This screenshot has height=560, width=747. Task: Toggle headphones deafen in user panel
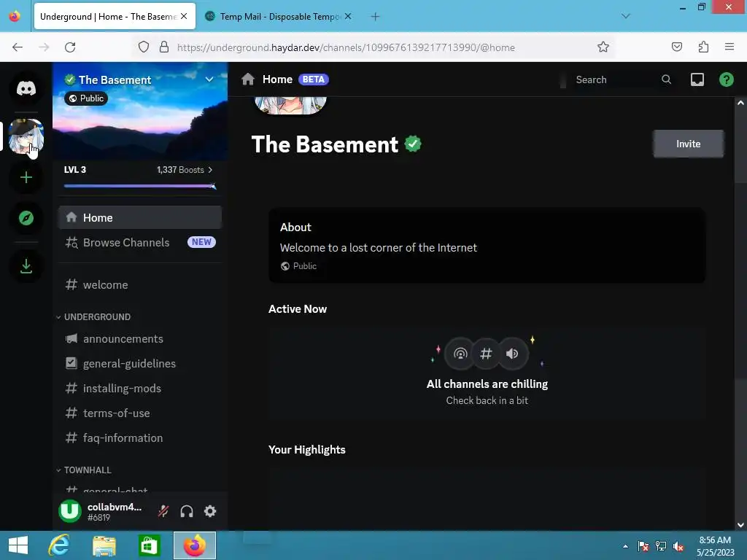pos(187,511)
